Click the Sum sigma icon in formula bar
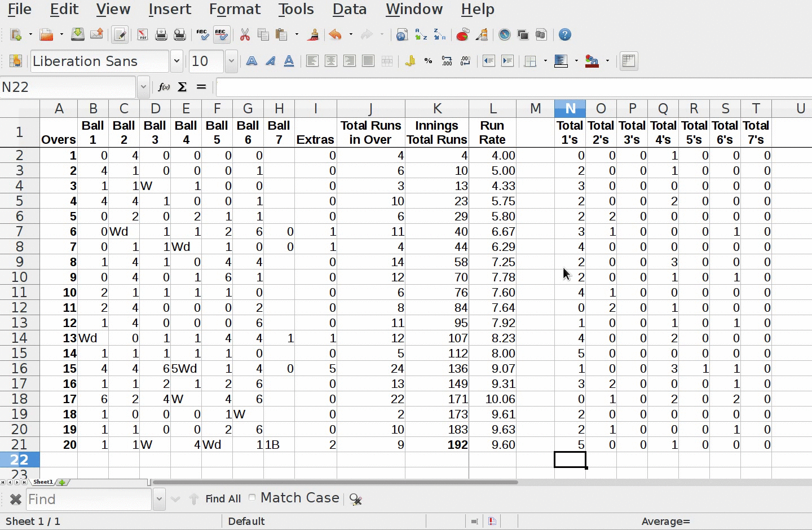812x530 pixels. 182,87
